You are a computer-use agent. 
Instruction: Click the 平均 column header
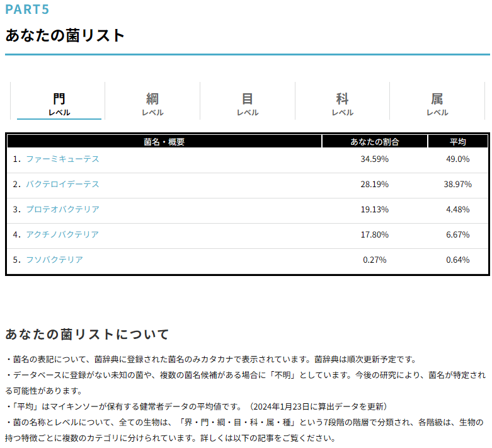[458, 142]
